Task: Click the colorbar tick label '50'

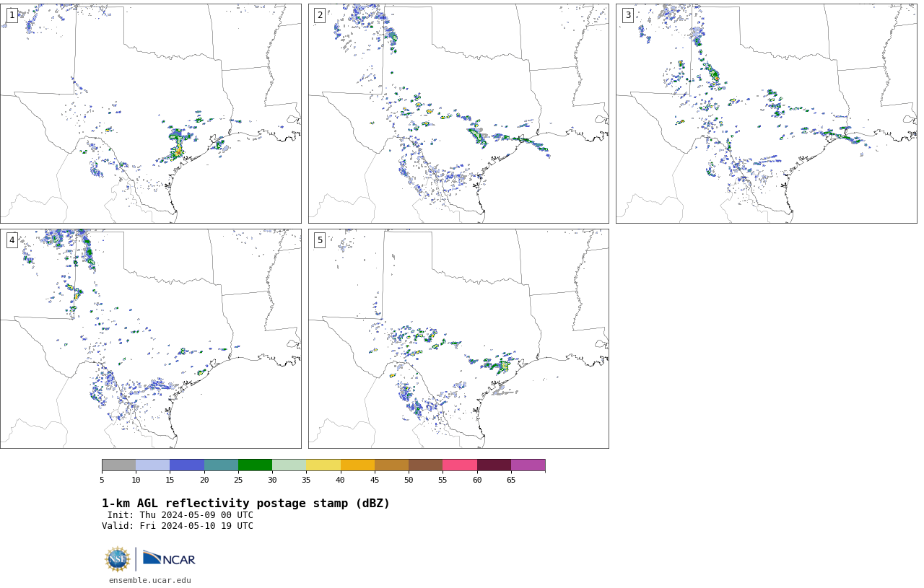Action: [x=409, y=480]
